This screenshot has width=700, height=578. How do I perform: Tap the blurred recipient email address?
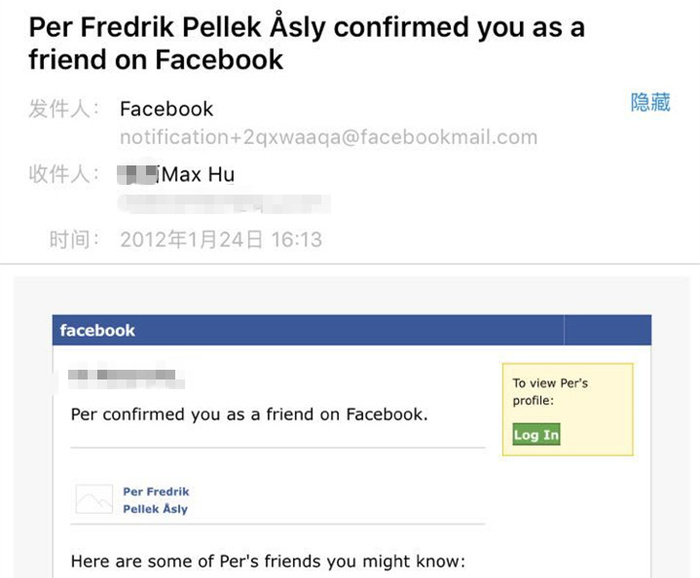pos(224,204)
